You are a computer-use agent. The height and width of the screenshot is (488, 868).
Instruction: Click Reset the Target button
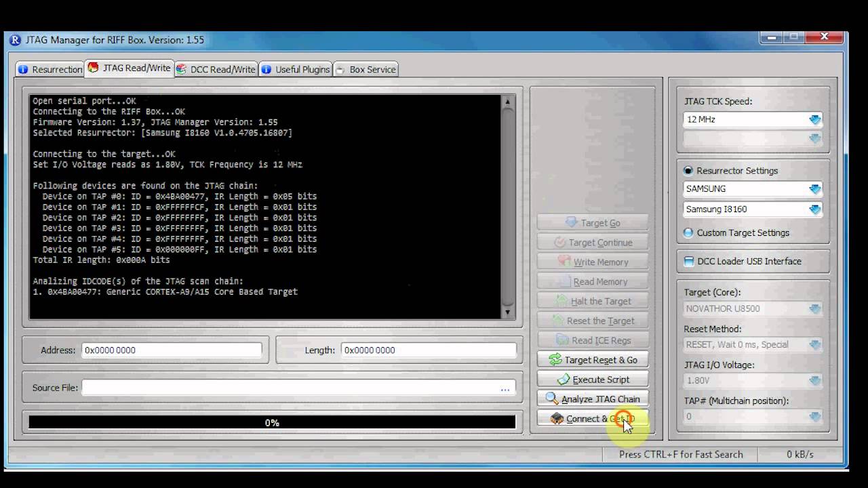coord(593,321)
